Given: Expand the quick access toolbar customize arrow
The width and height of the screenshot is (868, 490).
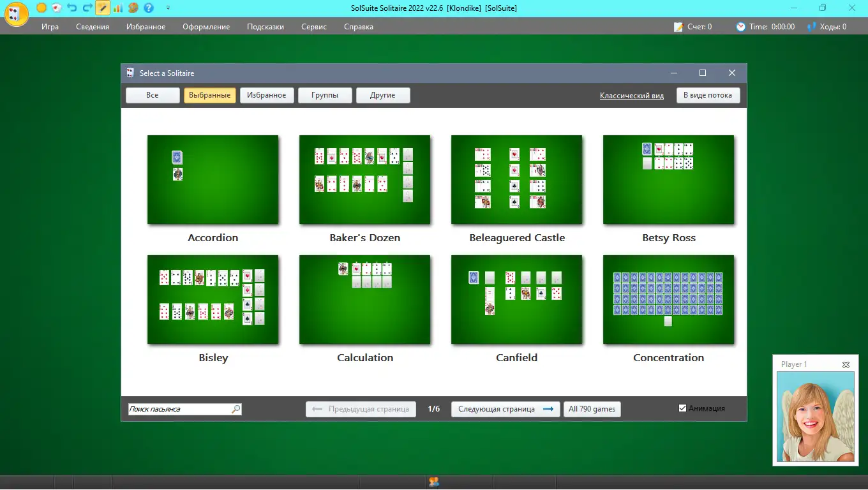Looking at the screenshot, I should pyautogui.click(x=168, y=8).
